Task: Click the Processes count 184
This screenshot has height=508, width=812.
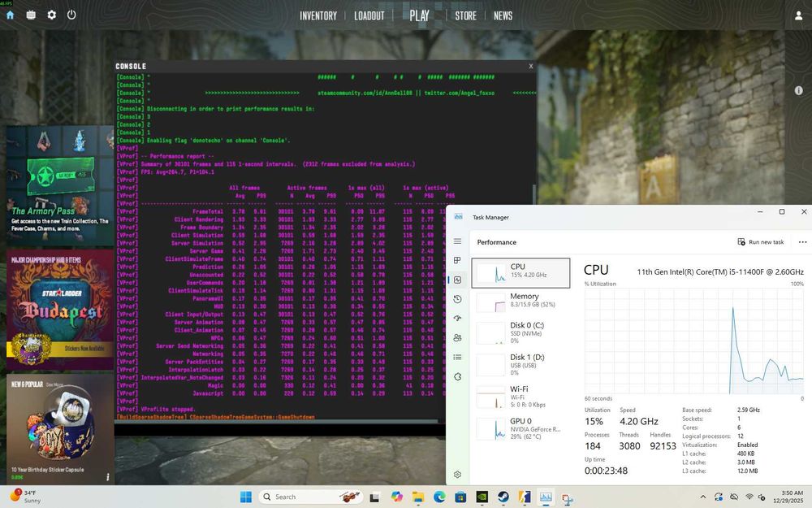Action: [593, 445]
